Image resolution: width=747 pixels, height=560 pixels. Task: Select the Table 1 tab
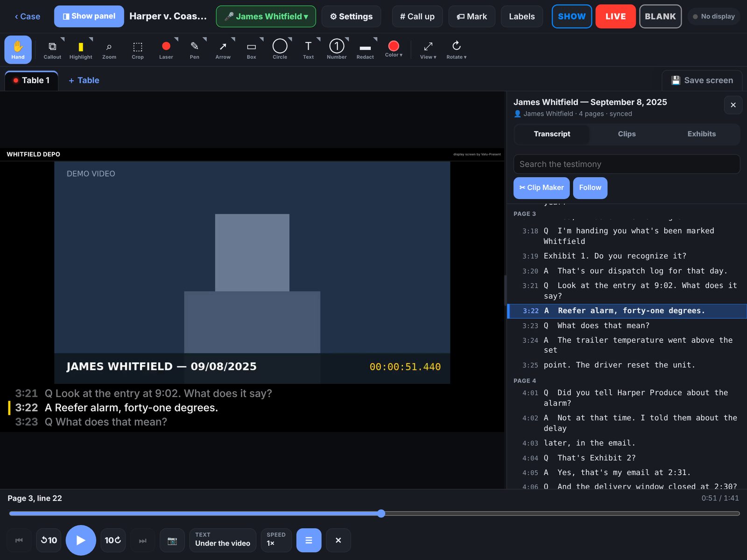31,80
